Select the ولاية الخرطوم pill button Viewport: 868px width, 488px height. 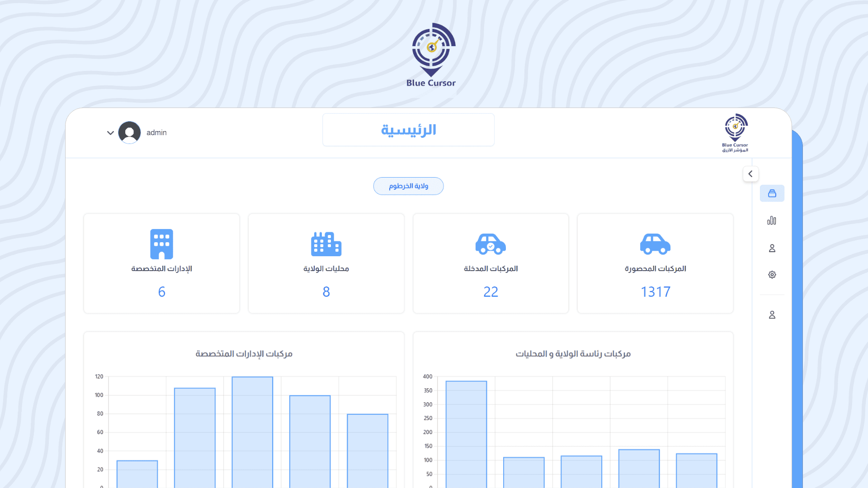tap(408, 186)
